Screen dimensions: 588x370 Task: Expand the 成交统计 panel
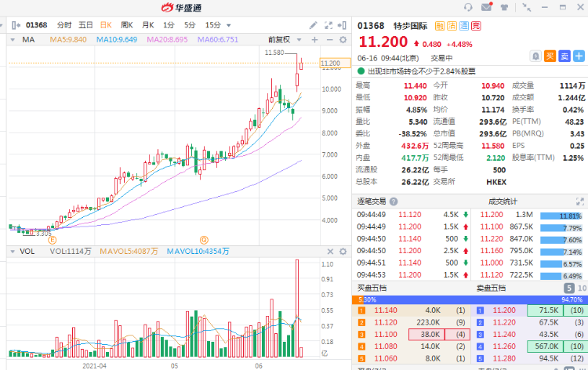tap(579, 201)
